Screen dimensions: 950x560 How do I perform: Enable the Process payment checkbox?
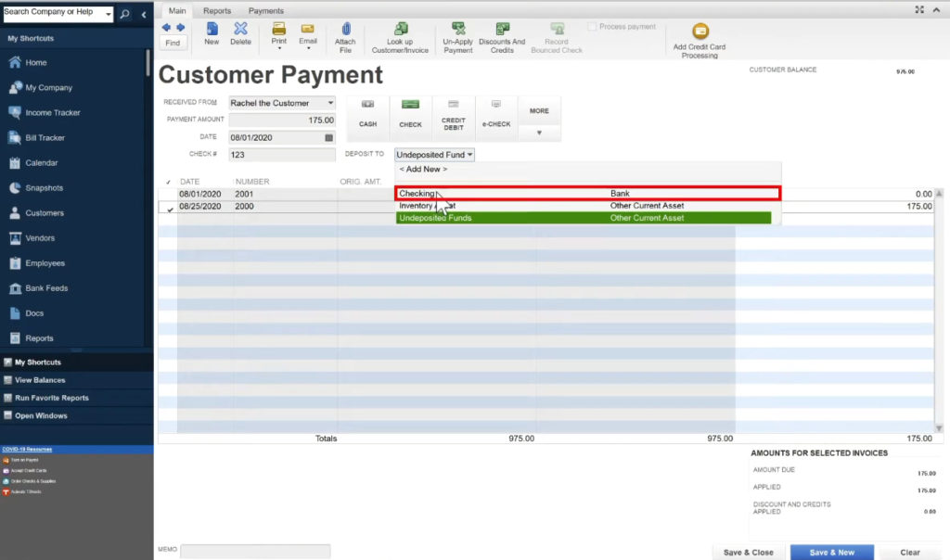pos(590,26)
